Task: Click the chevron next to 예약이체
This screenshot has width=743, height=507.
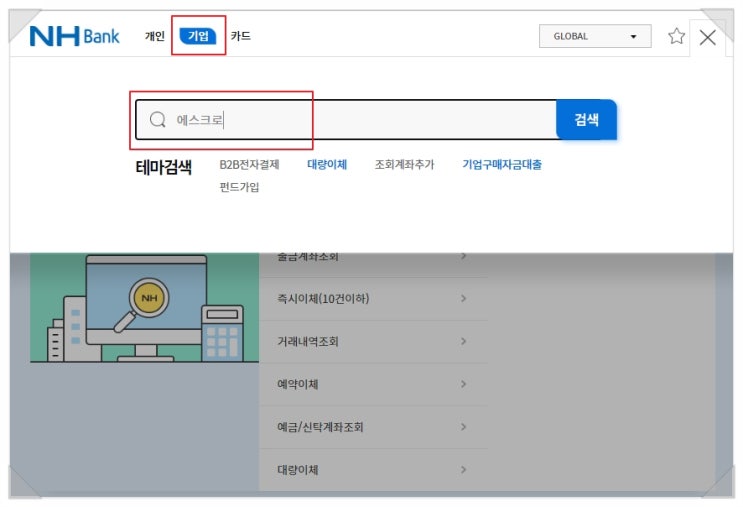Action: [463, 384]
